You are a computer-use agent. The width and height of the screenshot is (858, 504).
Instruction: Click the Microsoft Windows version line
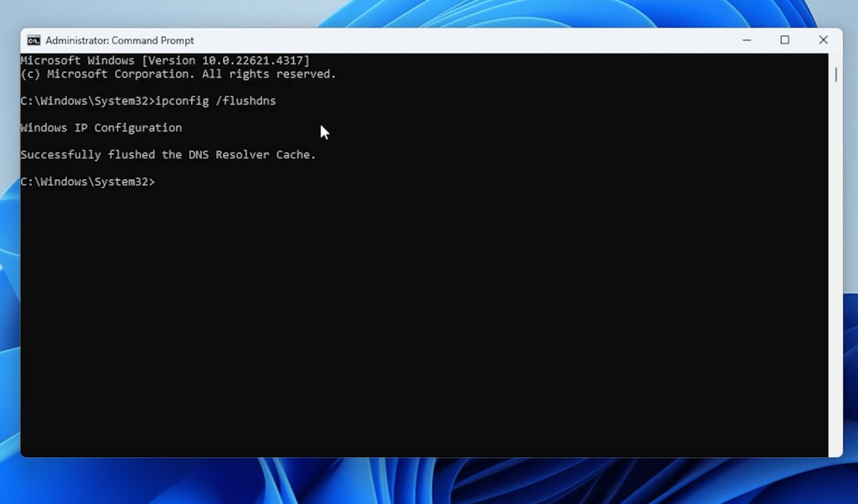pos(164,61)
